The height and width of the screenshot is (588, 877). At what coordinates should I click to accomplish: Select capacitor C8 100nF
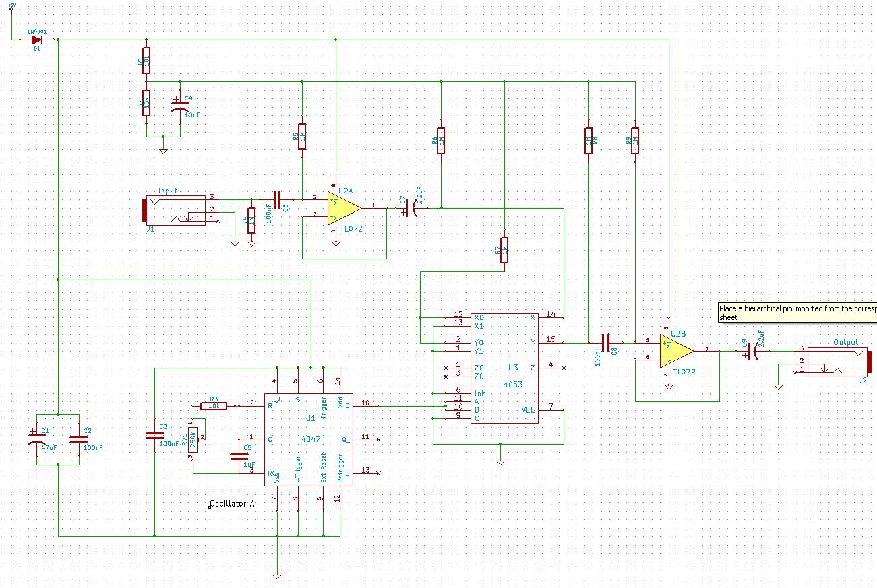(x=605, y=343)
